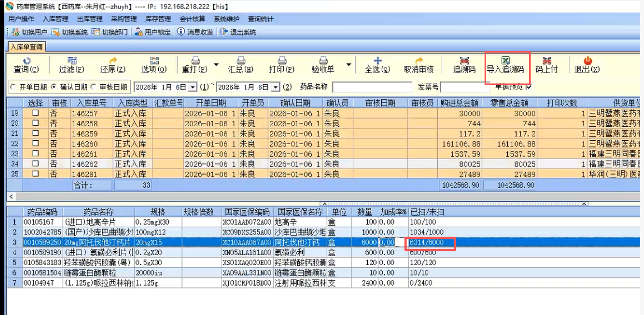The height and width of the screenshot is (315, 644).
Task: Click 切换用户 switch user icon
Action: 15,32
